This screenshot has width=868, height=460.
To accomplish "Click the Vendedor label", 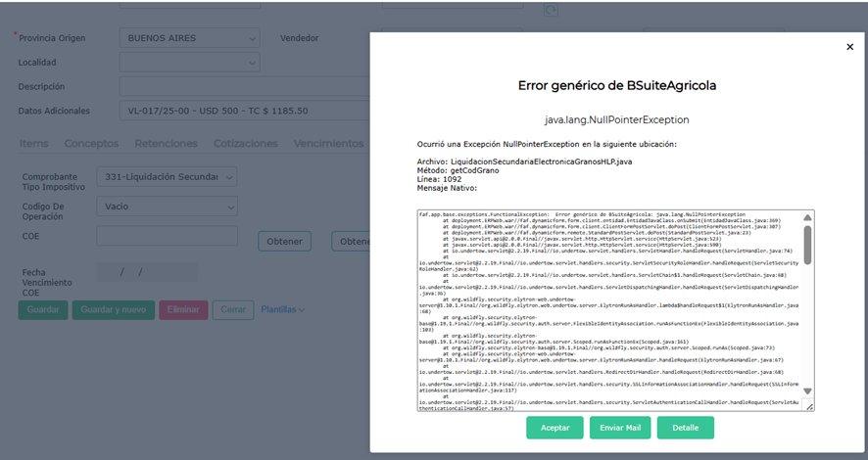I will pos(299,38).
